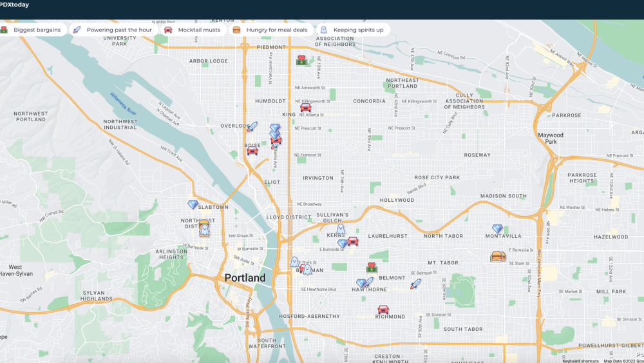Screen dimensions: 644x363
Task: Click the Lloyd District label
Action: 289,217
